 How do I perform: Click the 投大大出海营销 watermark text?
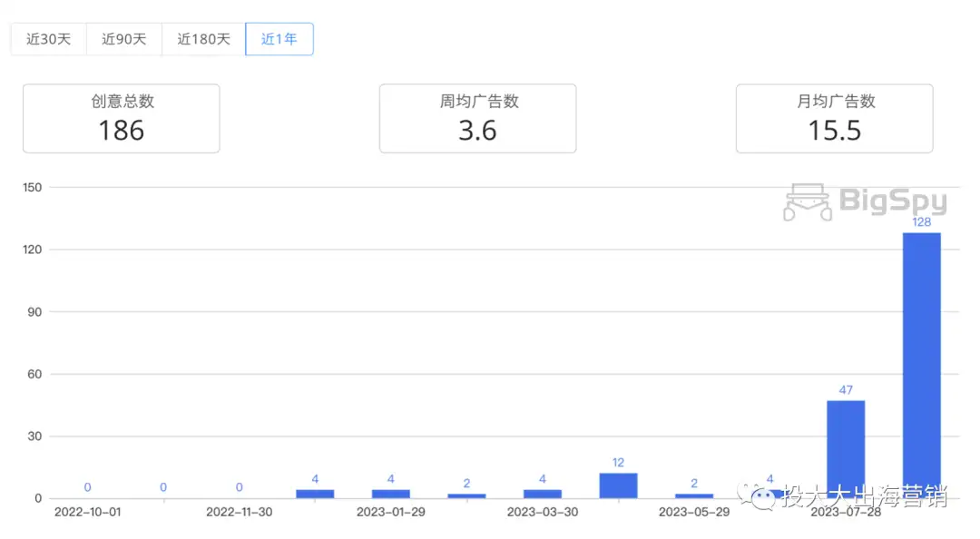pos(865,495)
